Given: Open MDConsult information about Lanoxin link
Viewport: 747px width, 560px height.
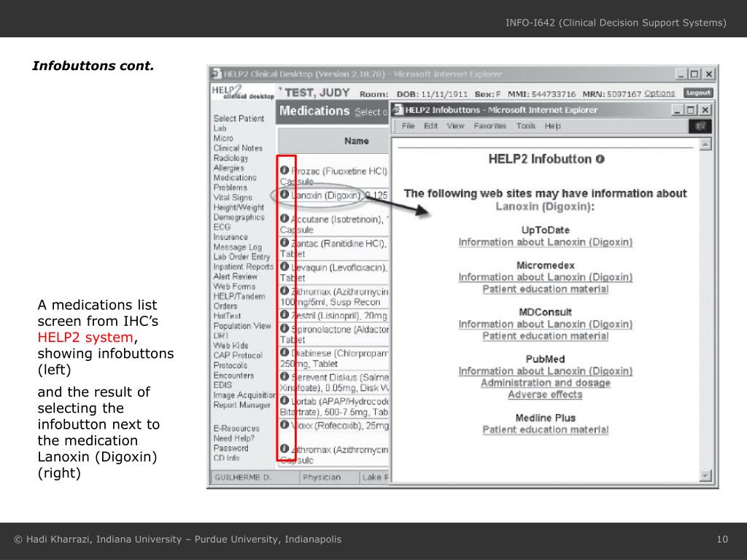Looking at the screenshot, I should coord(546,324).
